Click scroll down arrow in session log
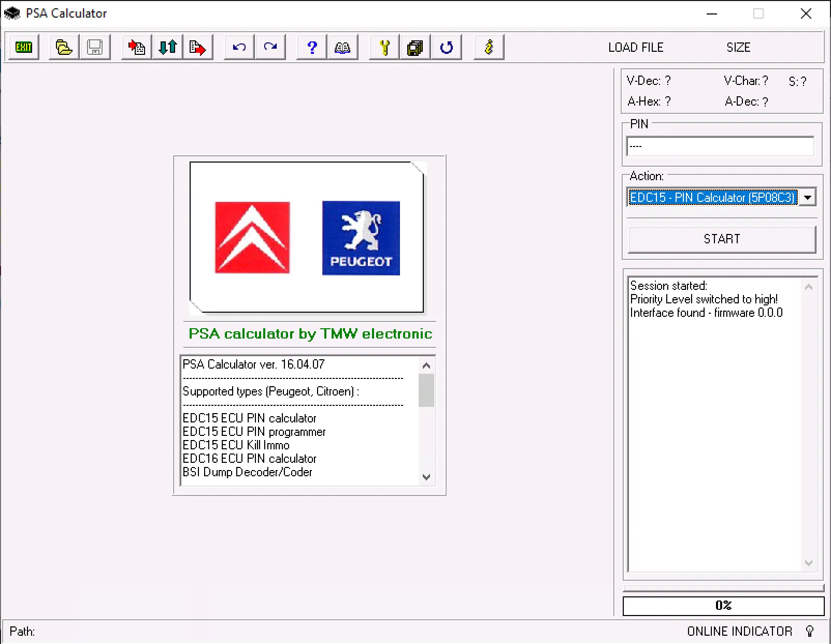 coord(809,563)
